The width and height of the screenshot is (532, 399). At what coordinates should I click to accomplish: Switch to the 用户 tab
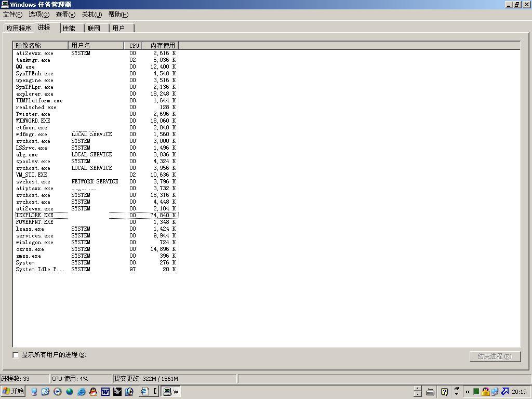[122, 28]
